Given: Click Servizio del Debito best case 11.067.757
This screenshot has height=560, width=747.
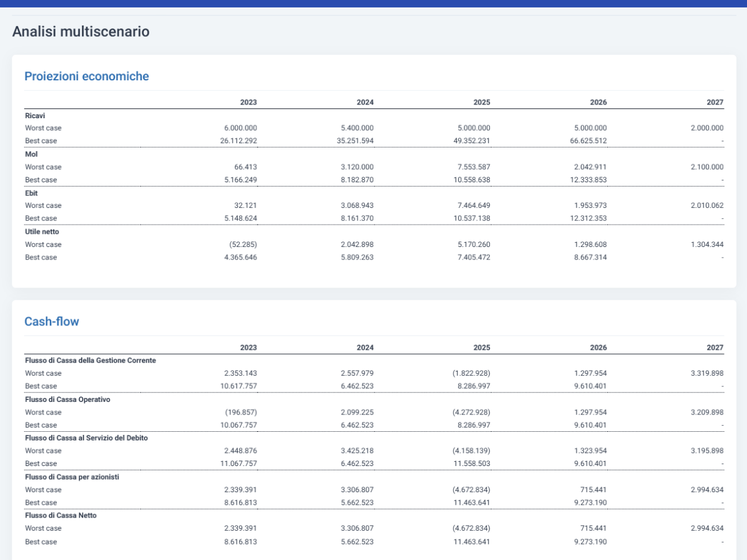Looking at the screenshot, I should pyautogui.click(x=238, y=464).
